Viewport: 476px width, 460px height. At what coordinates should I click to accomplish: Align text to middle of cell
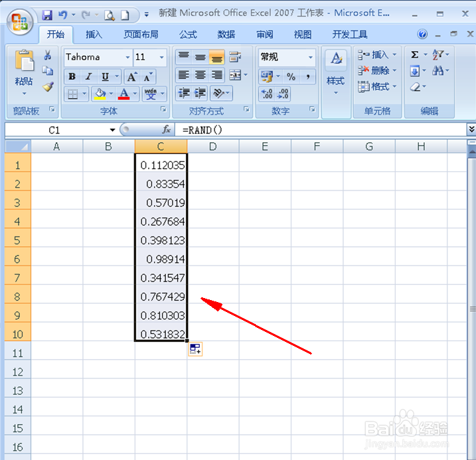coord(200,56)
